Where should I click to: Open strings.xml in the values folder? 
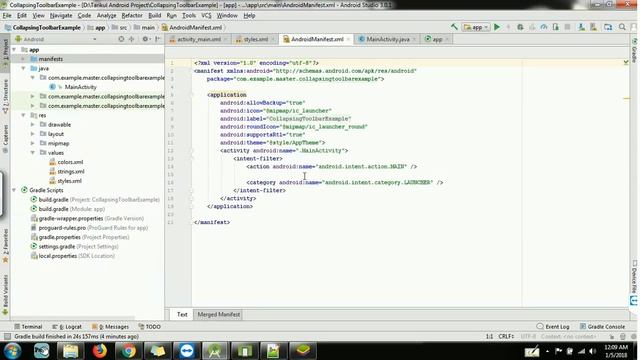(71, 171)
